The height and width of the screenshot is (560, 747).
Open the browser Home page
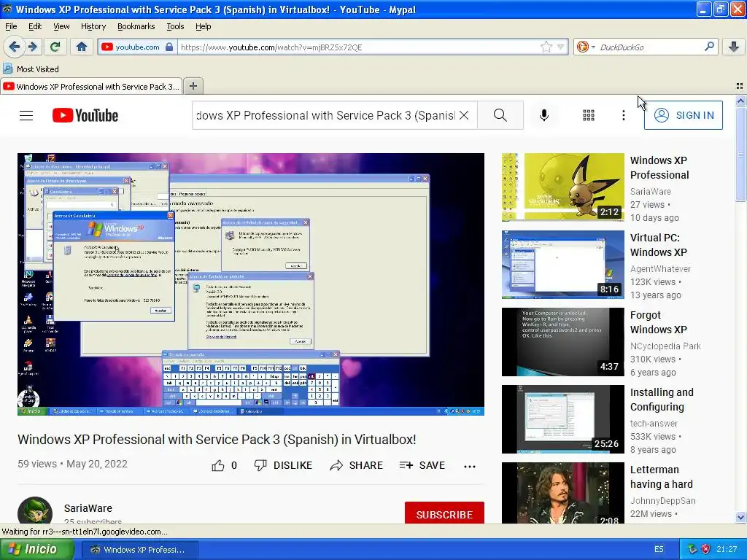82,47
